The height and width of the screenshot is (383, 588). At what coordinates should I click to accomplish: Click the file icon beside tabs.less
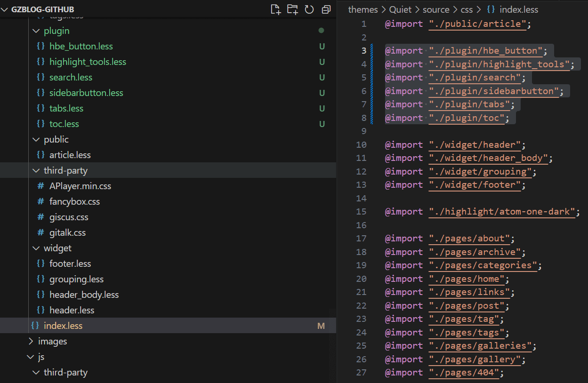[41, 108]
